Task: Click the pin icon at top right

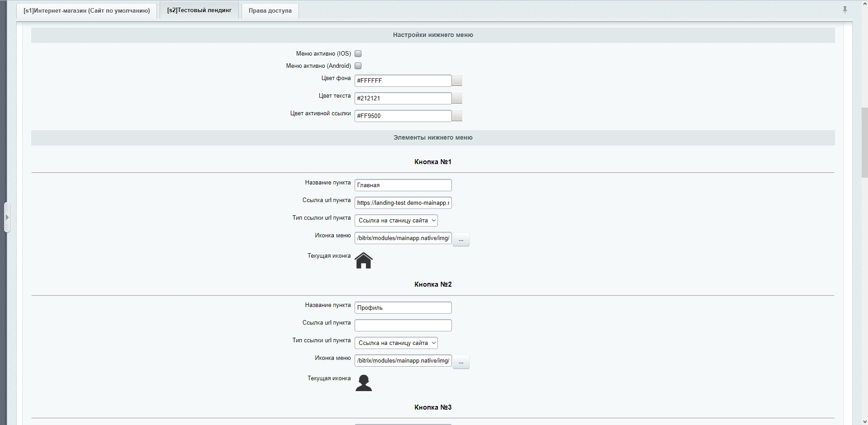Action: point(844,10)
